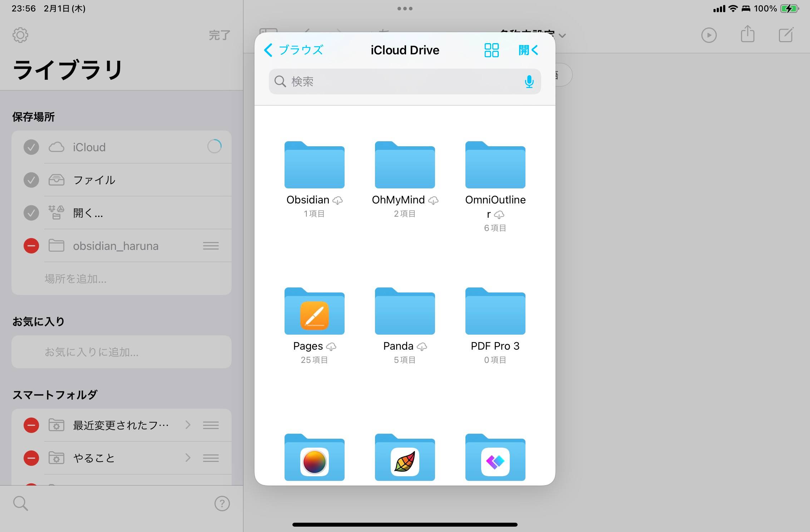Viewport: 810px width, 532px height.
Task: Open the help question mark icon
Action: tap(222, 503)
